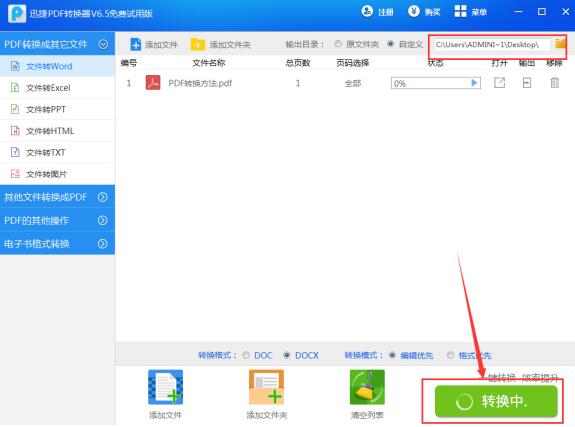The width and height of the screenshot is (575, 427).
Task: Select the 编辑优先 mode radio button
Action: pos(392,355)
